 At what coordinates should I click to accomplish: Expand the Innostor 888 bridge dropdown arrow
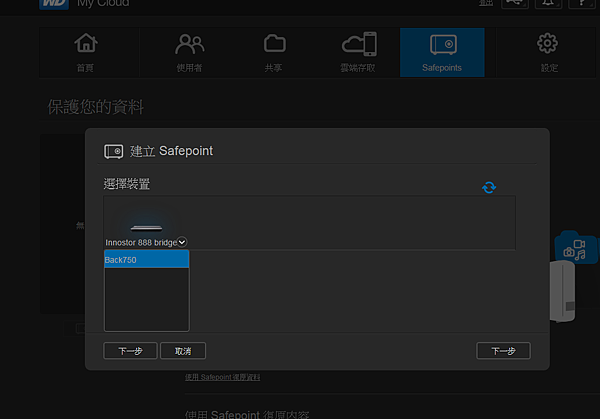pyautogui.click(x=182, y=242)
